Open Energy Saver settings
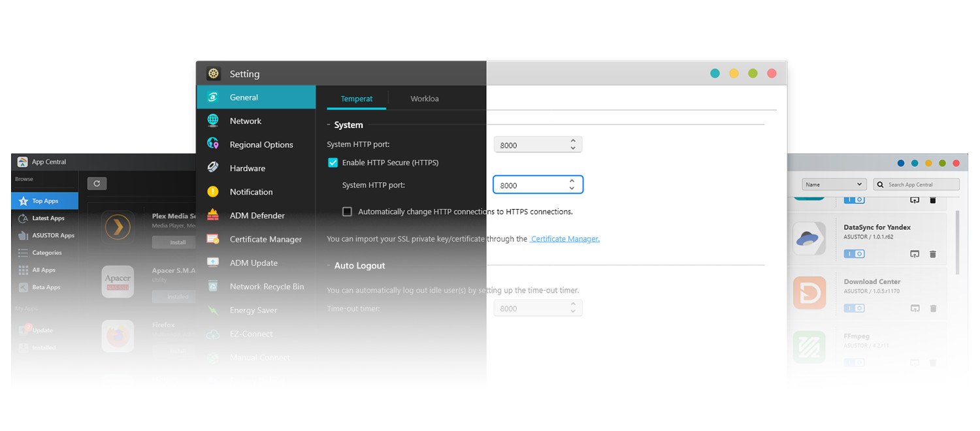Image resolution: width=980 pixels, height=431 pixels. 253,310
